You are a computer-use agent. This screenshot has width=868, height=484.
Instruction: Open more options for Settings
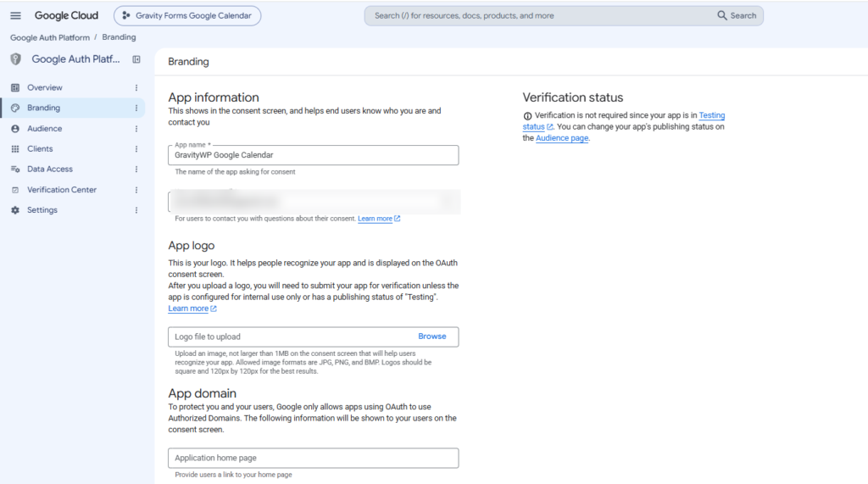(136, 210)
